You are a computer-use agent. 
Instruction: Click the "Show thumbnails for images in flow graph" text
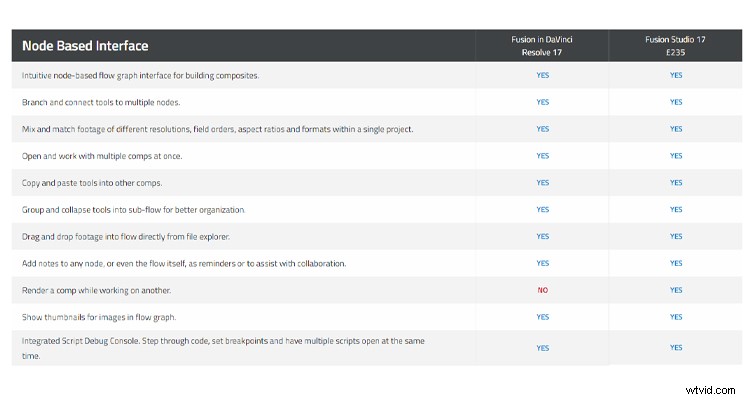[99, 317]
